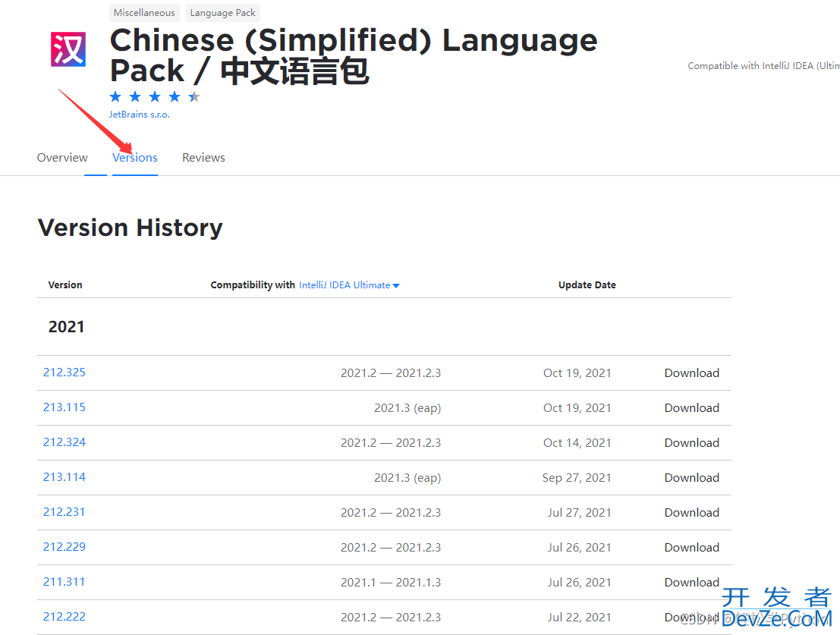840x635 pixels.
Task: Download version 213.115
Action: point(691,408)
